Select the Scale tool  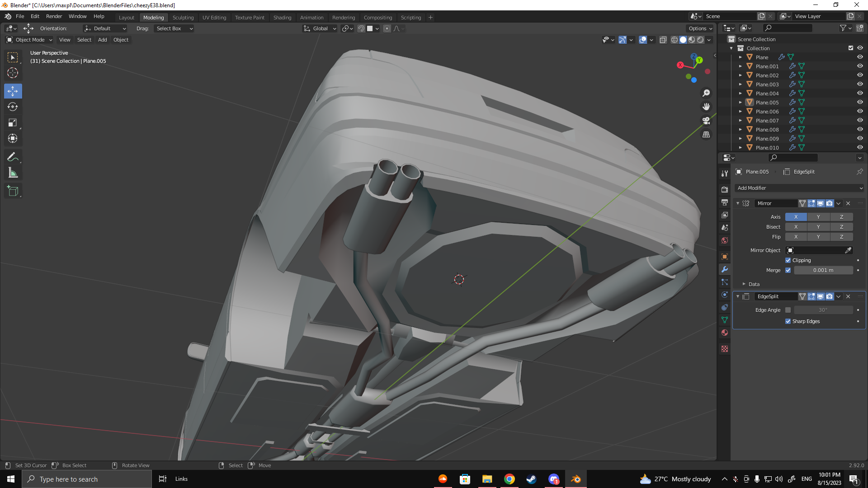tap(13, 123)
